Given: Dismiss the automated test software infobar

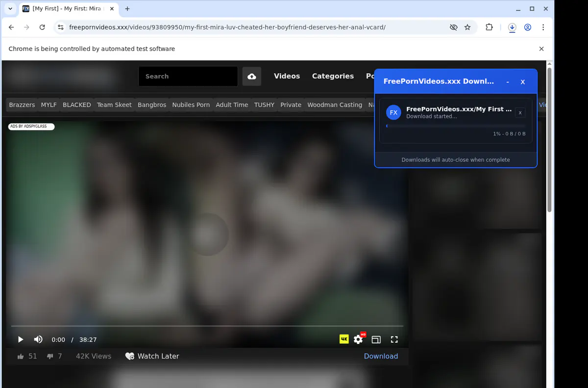Looking at the screenshot, I should pos(541,49).
